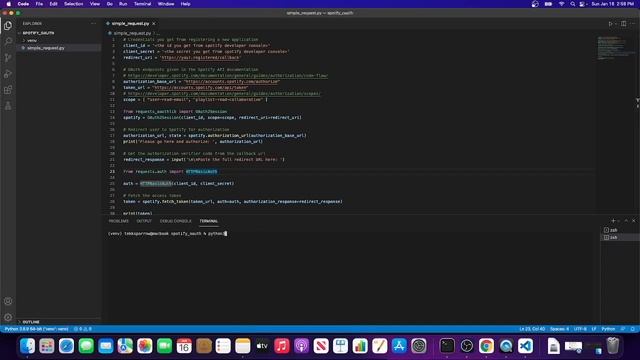Open the Accounts menu in the activity bar
The image size is (640, 360).
tap(8, 301)
